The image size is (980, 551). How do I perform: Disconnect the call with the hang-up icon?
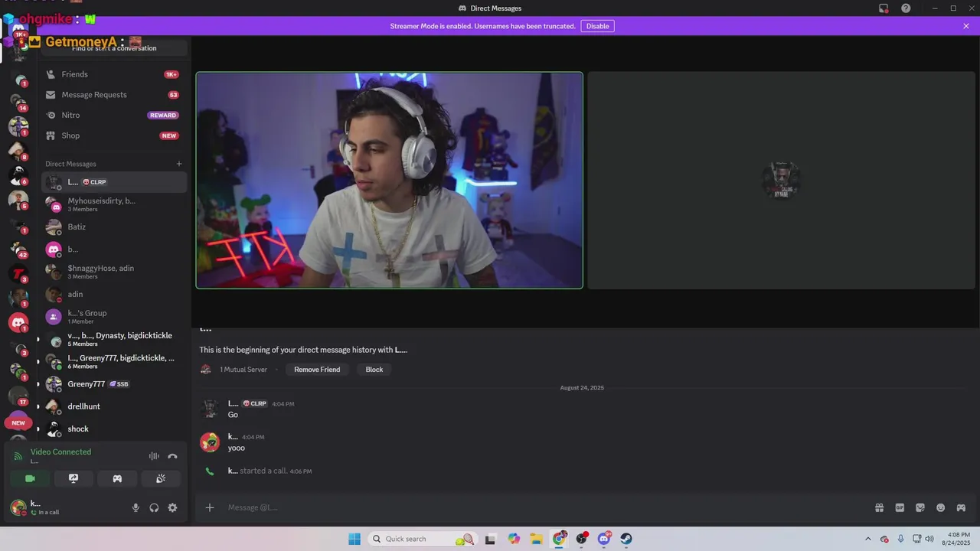(172, 456)
